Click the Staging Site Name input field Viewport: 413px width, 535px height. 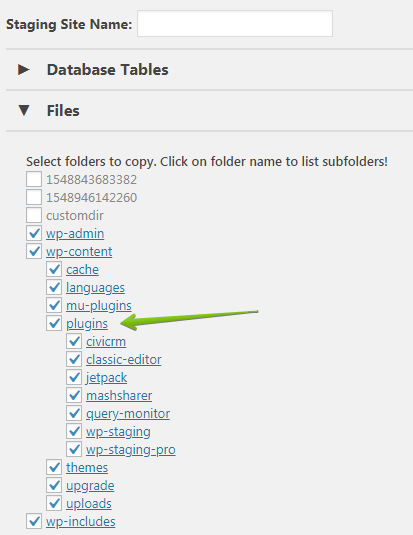(x=235, y=24)
